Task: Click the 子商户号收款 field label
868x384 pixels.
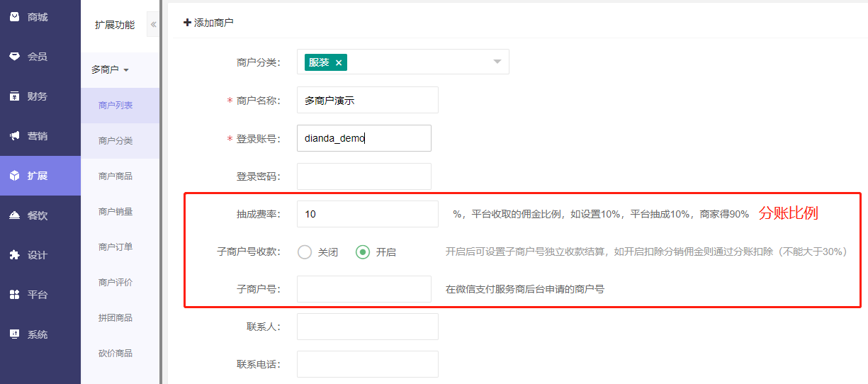Action: pyautogui.click(x=248, y=252)
